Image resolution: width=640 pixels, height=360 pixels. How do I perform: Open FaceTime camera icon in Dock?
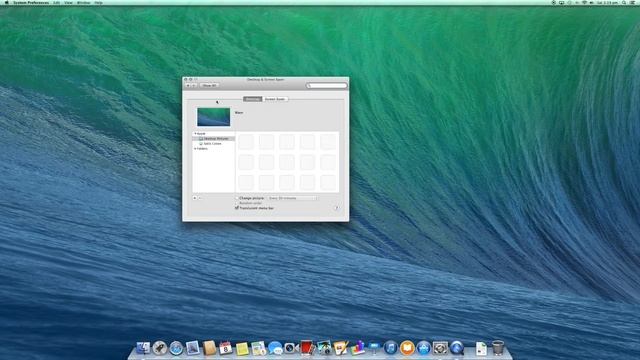[x=291, y=348]
